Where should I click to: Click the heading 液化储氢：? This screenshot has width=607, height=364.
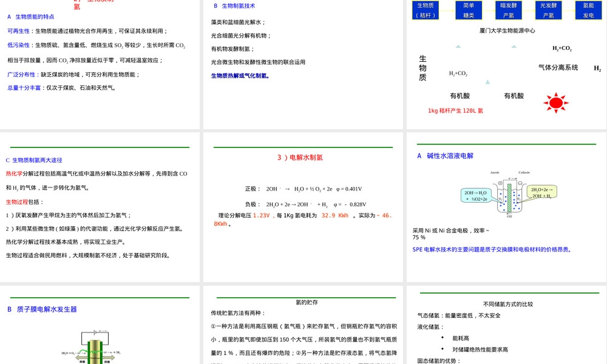click(x=430, y=327)
